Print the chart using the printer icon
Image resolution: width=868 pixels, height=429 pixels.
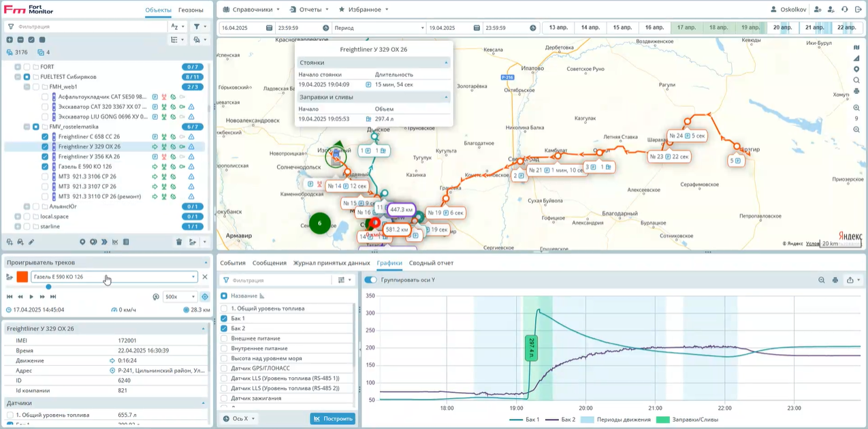(835, 280)
